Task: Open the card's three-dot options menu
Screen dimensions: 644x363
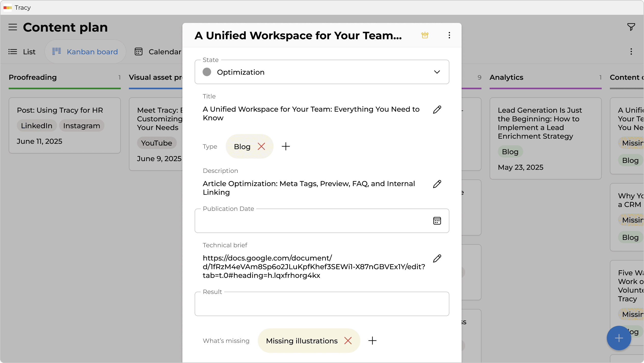Action: click(449, 35)
